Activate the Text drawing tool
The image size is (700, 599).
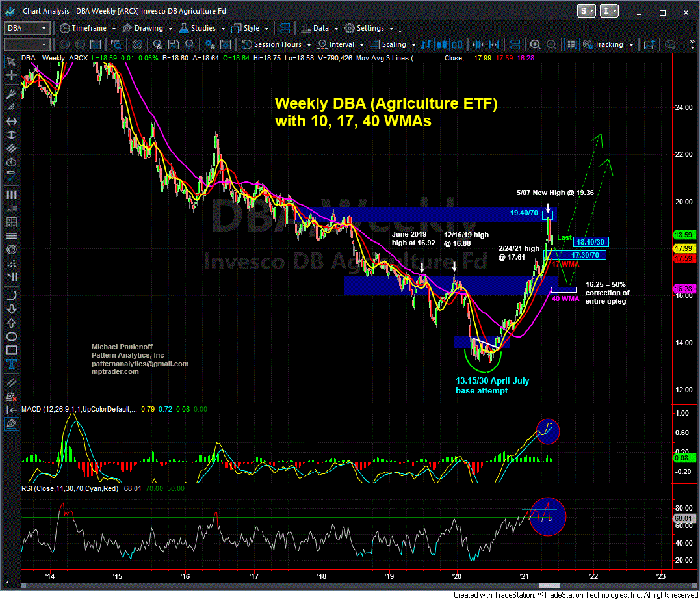(x=12, y=364)
